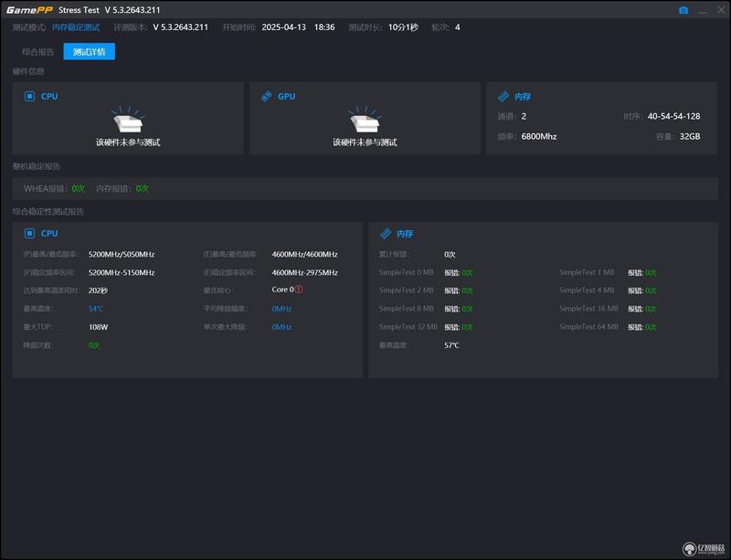Click the 降频次数 0次 value
The width and height of the screenshot is (731, 560).
[x=94, y=345]
